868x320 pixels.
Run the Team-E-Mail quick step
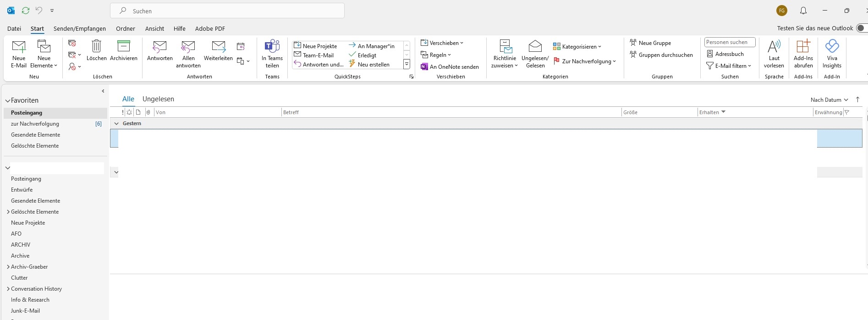tap(314, 55)
